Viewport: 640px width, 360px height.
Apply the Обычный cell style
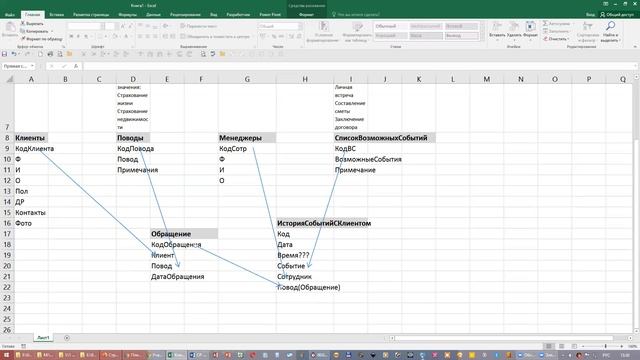click(x=391, y=26)
